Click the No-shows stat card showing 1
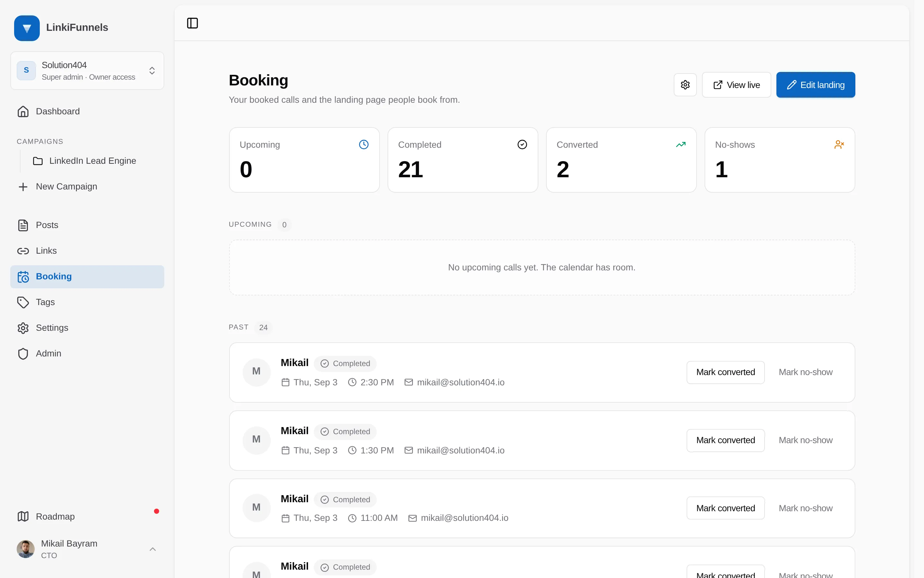This screenshot has height=578, width=924. [780, 160]
